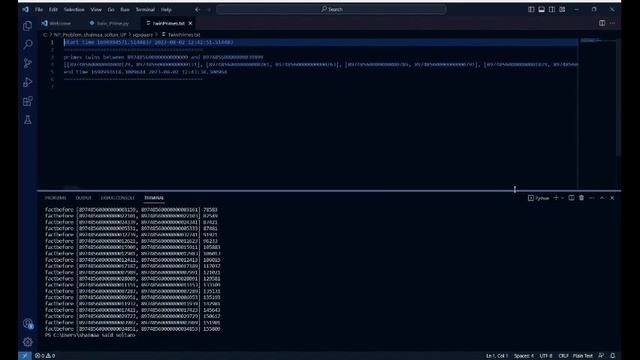The image size is (640, 360).
Task: Open the View menu
Action: (96, 9)
